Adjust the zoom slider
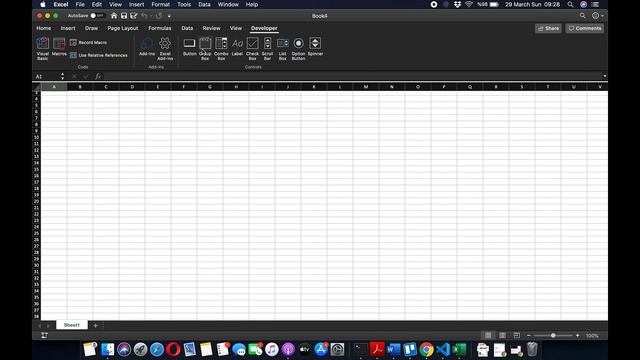640x360 pixels. (553, 336)
